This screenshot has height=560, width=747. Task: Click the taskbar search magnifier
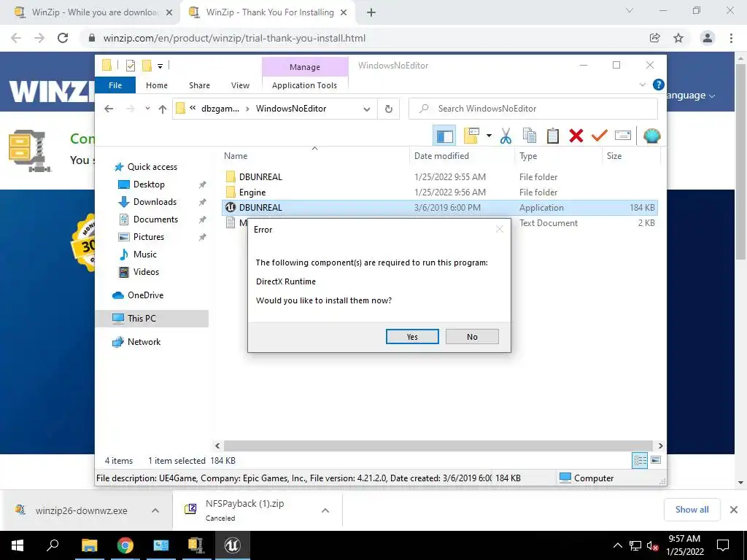coord(53,545)
